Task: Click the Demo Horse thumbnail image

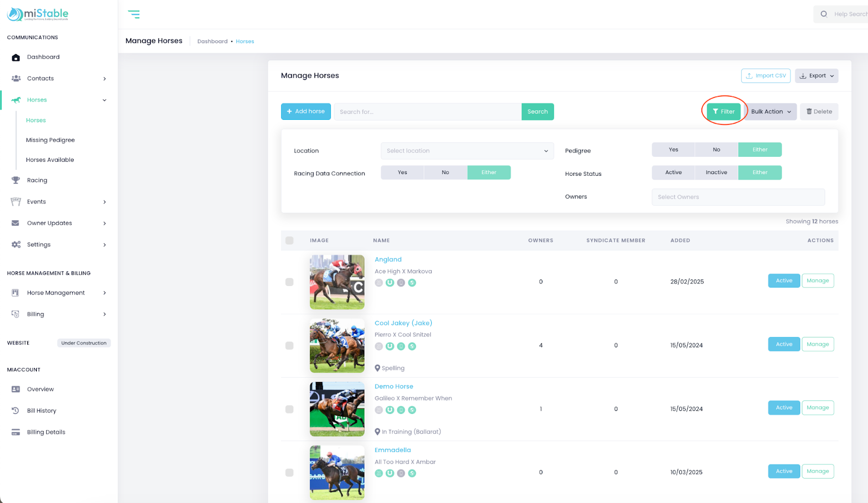Action: 337,409
